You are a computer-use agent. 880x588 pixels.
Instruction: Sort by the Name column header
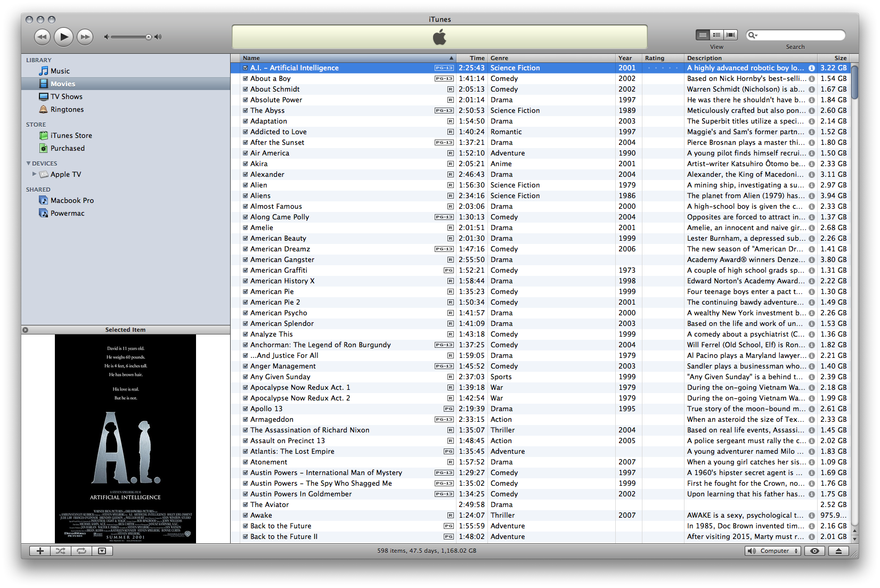347,58
